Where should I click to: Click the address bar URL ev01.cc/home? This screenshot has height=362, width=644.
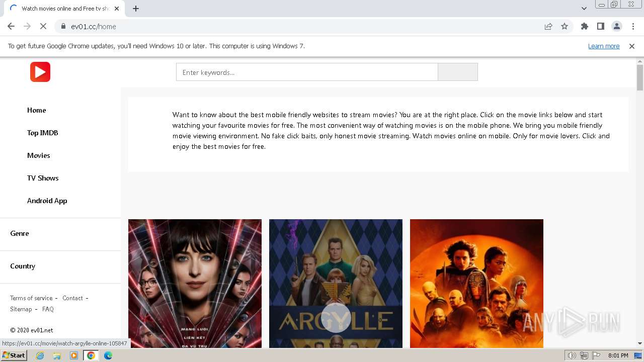tap(94, 27)
